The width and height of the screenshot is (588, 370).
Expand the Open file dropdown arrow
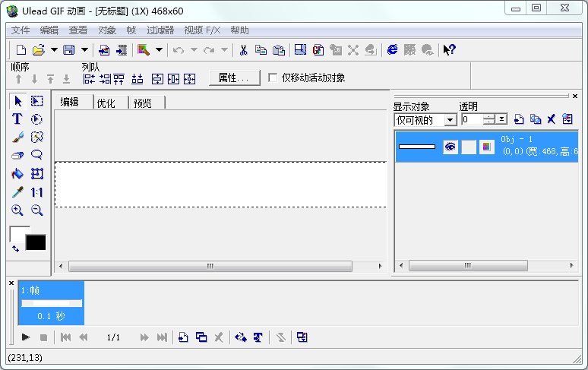point(53,50)
